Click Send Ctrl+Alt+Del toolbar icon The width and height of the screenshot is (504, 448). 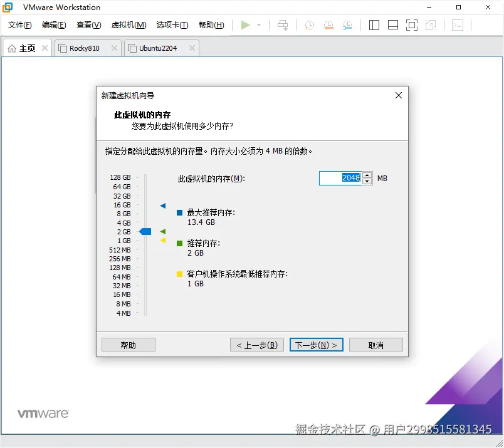click(x=283, y=25)
